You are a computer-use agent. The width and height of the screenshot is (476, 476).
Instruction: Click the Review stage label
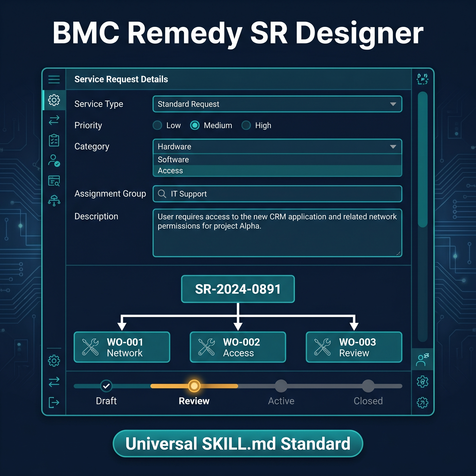click(194, 401)
